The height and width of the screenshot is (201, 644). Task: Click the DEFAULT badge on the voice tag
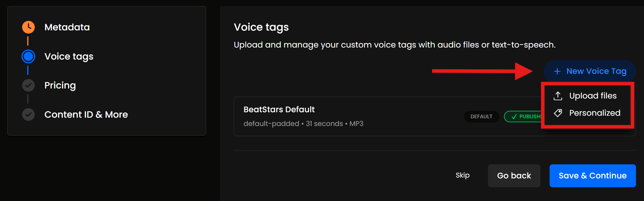[x=481, y=117]
